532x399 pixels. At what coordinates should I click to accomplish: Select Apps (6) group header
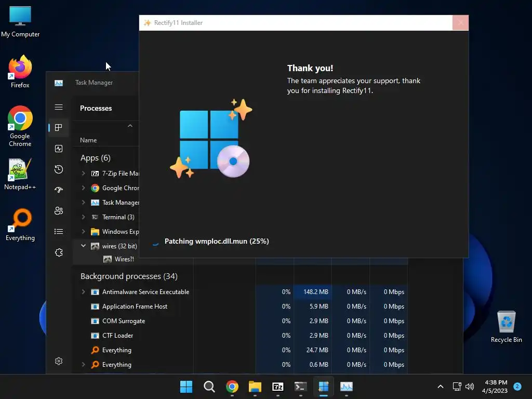point(96,158)
